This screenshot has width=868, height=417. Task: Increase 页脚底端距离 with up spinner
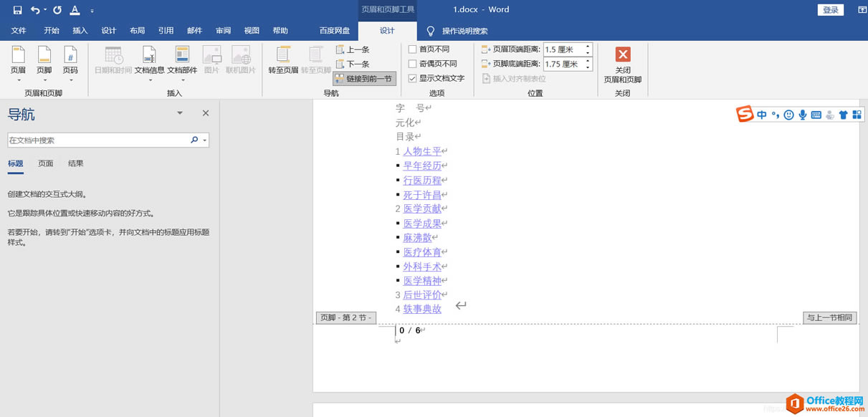pos(588,61)
